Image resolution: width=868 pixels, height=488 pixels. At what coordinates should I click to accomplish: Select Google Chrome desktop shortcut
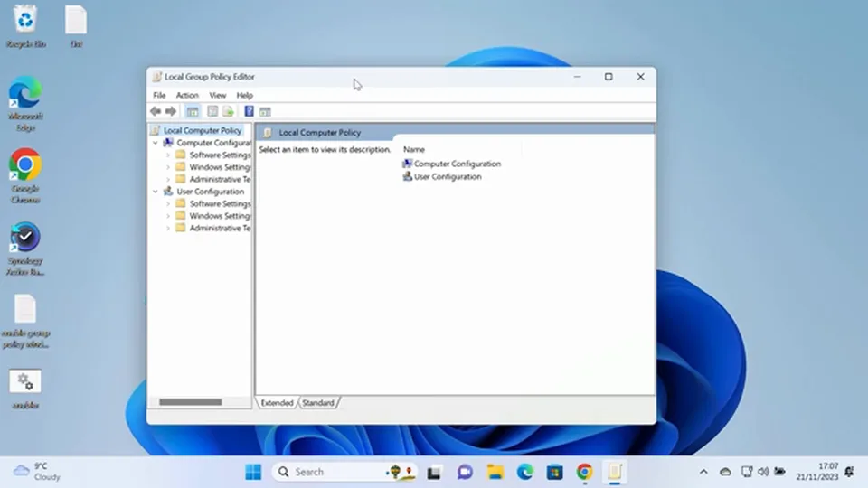tap(25, 175)
